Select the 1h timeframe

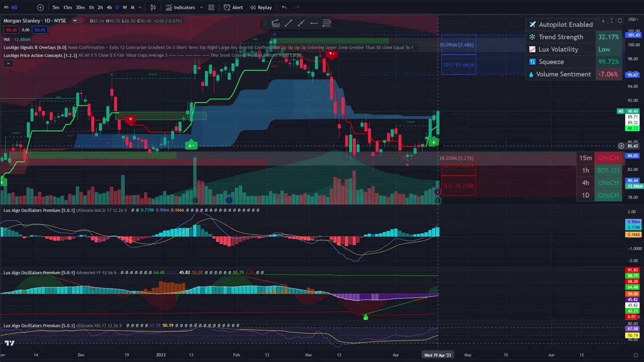91,8
